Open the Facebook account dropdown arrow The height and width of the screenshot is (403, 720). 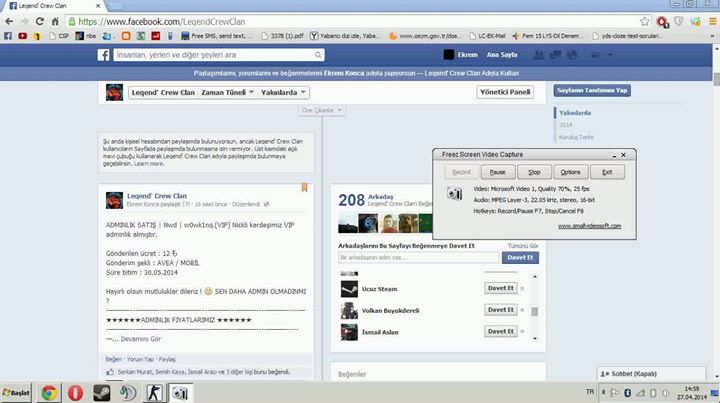610,55
